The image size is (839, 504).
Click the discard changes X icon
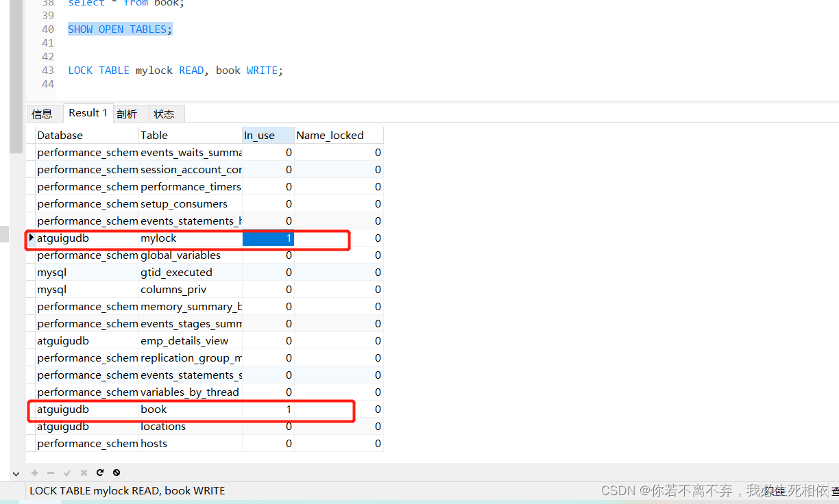(x=84, y=473)
